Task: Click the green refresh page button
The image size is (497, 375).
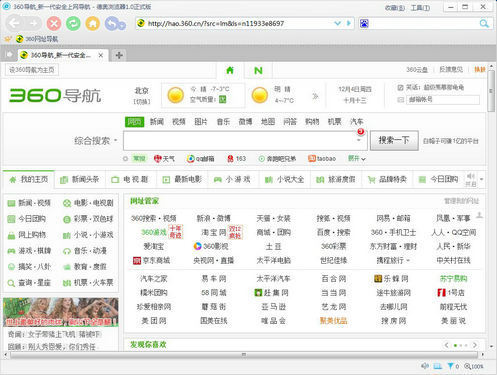Action: [73, 23]
